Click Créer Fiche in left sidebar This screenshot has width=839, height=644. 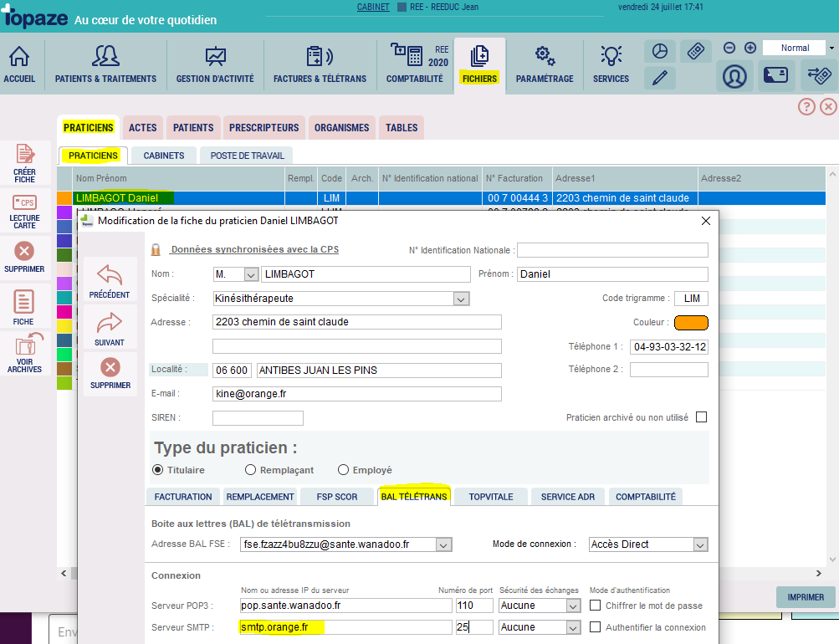[x=24, y=163]
